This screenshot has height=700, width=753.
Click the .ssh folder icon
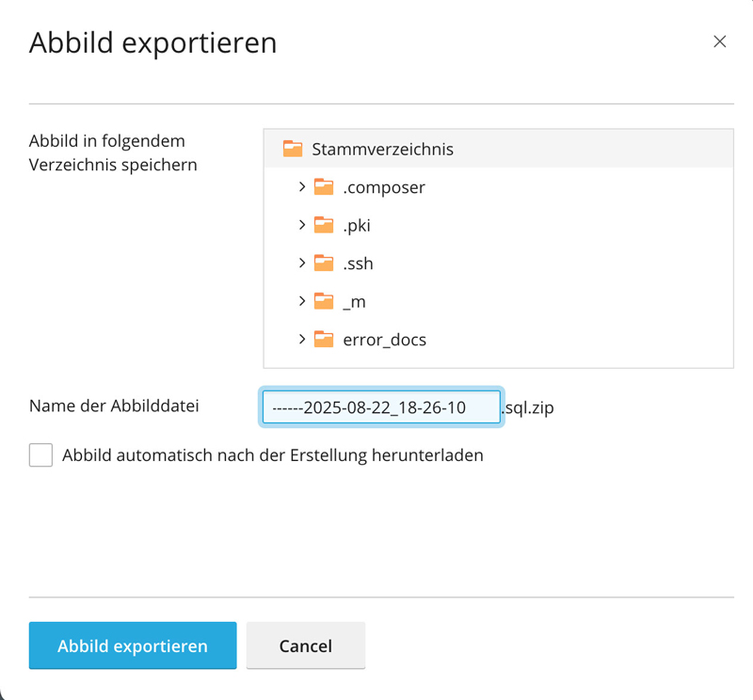point(324,263)
